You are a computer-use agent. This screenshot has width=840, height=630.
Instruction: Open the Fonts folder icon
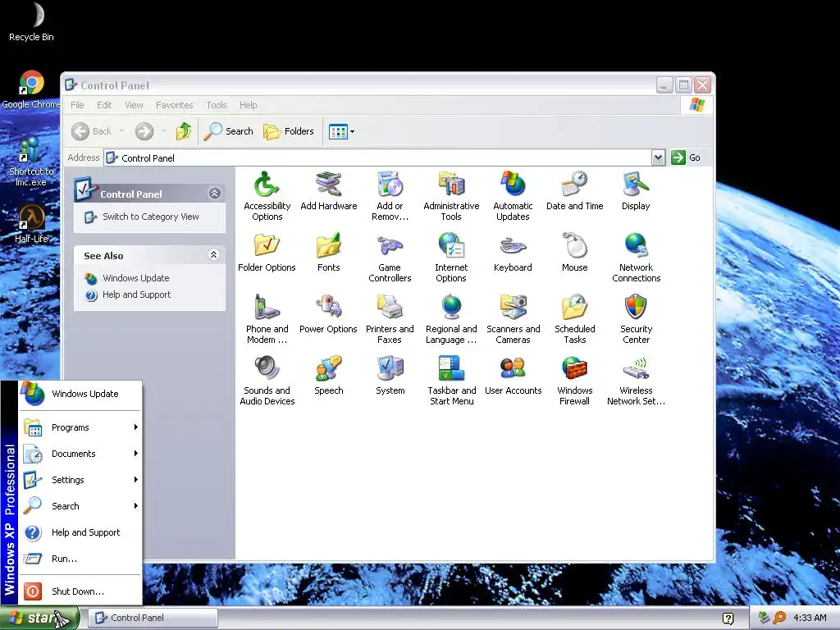(x=328, y=253)
